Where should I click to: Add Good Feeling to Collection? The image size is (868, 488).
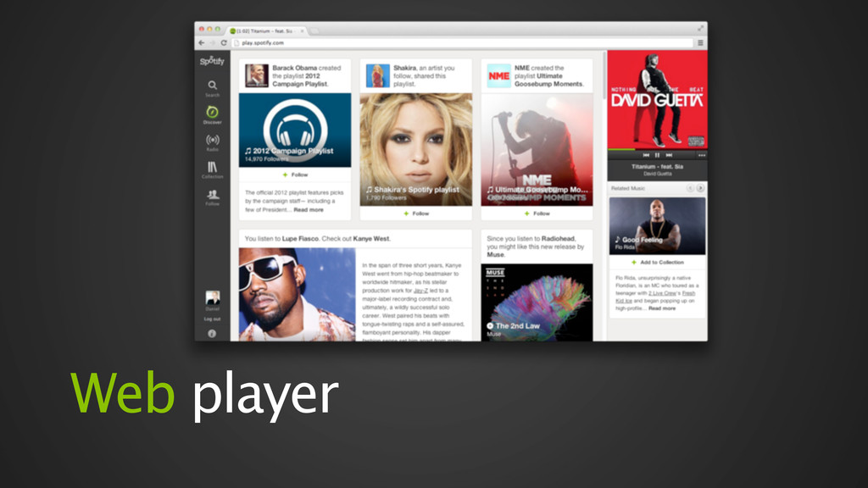click(x=657, y=262)
